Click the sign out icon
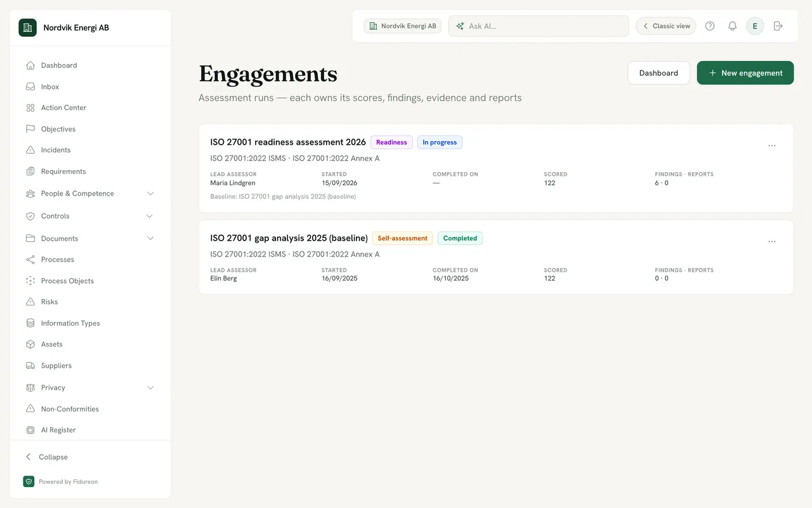This screenshot has height=508, width=812. click(778, 26)
